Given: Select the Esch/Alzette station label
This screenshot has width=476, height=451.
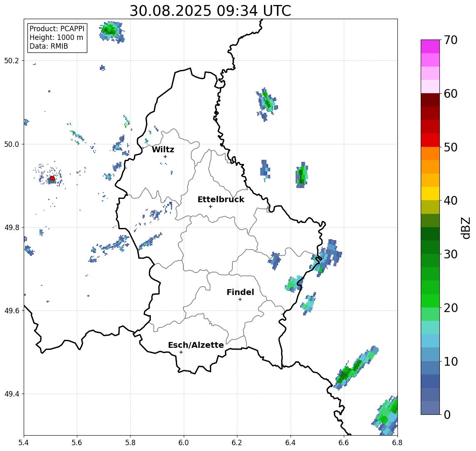Looking at the screenshot, I should click(196, 345).
